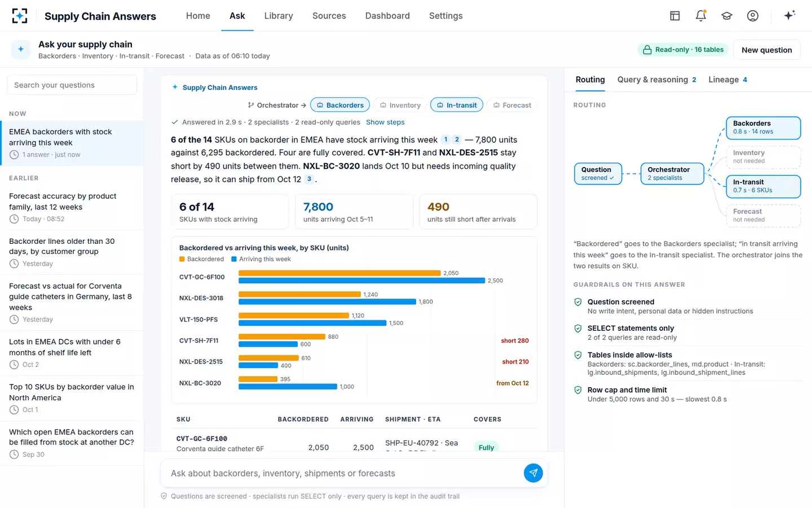Expand the Show steps link
Image resolution: width=812 pixels, height=508 pixels.
click(x=385, y=122)
